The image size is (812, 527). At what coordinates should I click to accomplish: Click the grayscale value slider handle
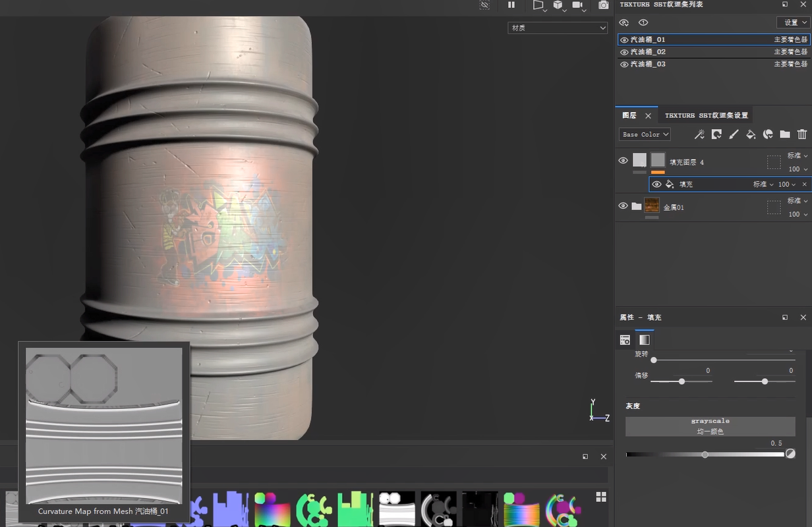pyautogui.click(x=705, y=455)
